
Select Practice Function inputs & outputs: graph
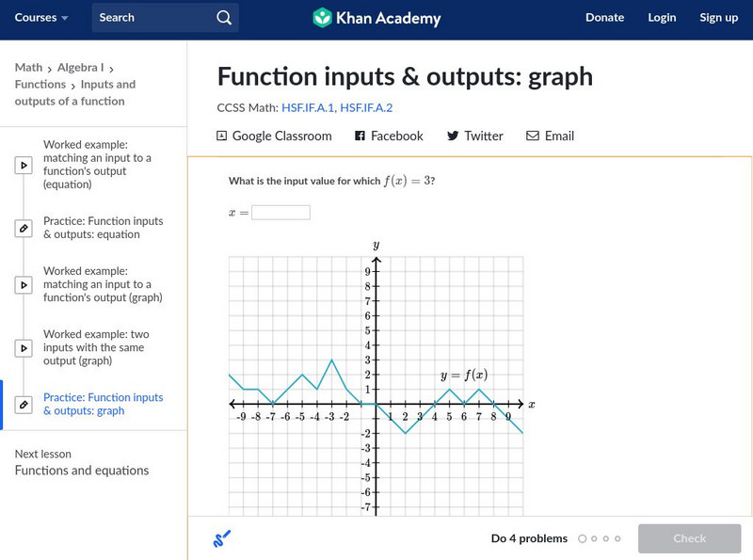point(103,404)
